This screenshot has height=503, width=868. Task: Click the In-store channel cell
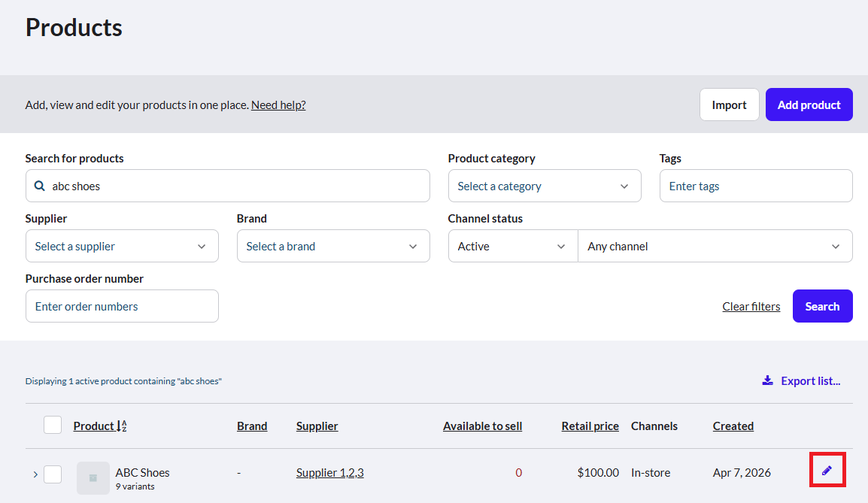coord(651,473)
